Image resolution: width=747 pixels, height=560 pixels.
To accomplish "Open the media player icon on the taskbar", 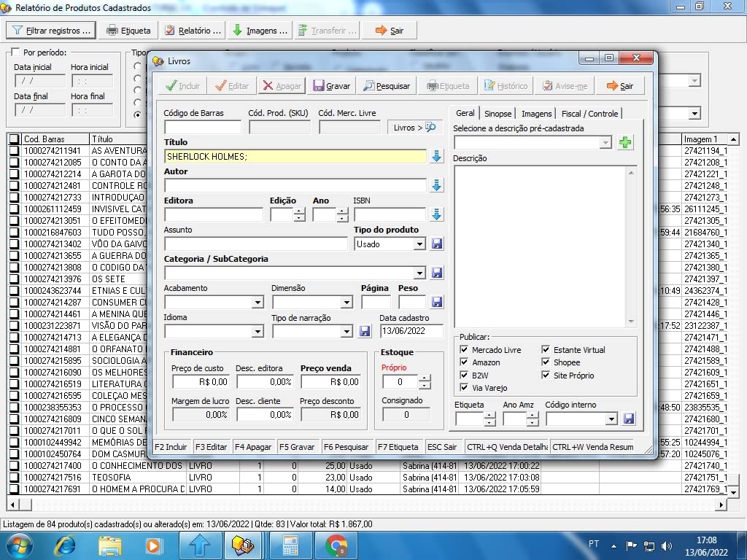I will (154, 545).
